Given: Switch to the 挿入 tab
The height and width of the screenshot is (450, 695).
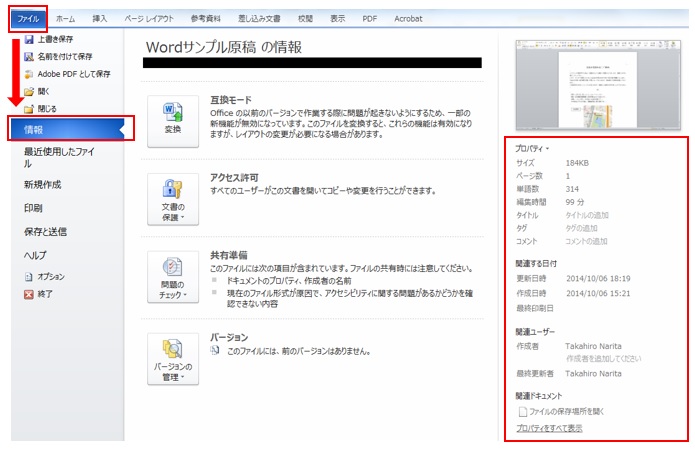Looking at the screenshot, I should pyautogui.click(x=99, y=19).
